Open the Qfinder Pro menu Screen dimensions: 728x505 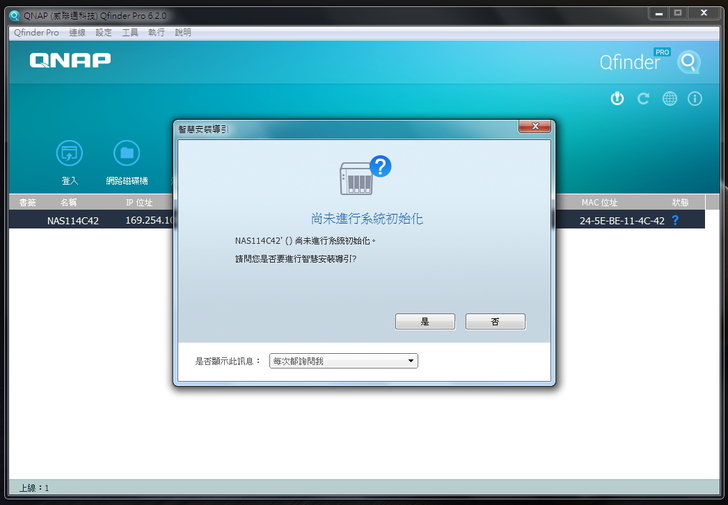tap(36, 32)
